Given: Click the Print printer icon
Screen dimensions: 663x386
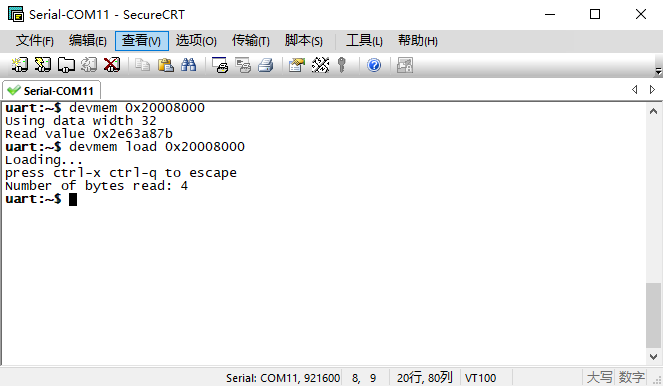Looking at the screenshot, I should [266, 65].
